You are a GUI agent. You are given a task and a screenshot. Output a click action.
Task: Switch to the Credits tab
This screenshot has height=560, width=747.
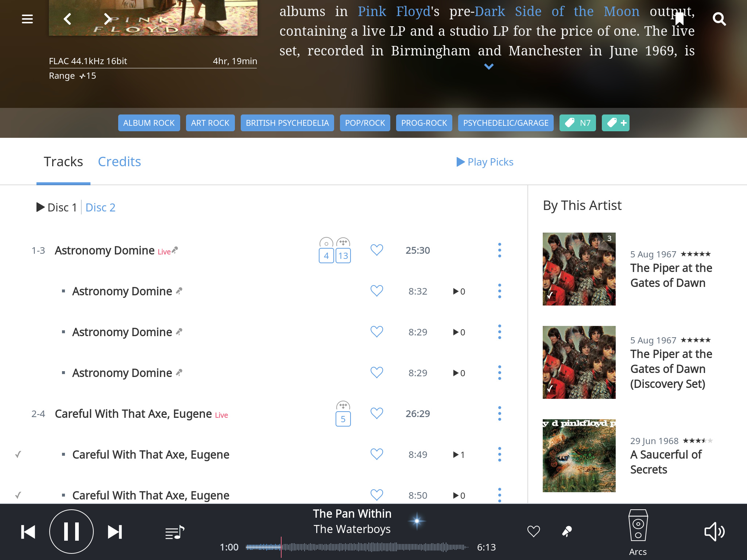pyautogui.click(x=119, y=162)
